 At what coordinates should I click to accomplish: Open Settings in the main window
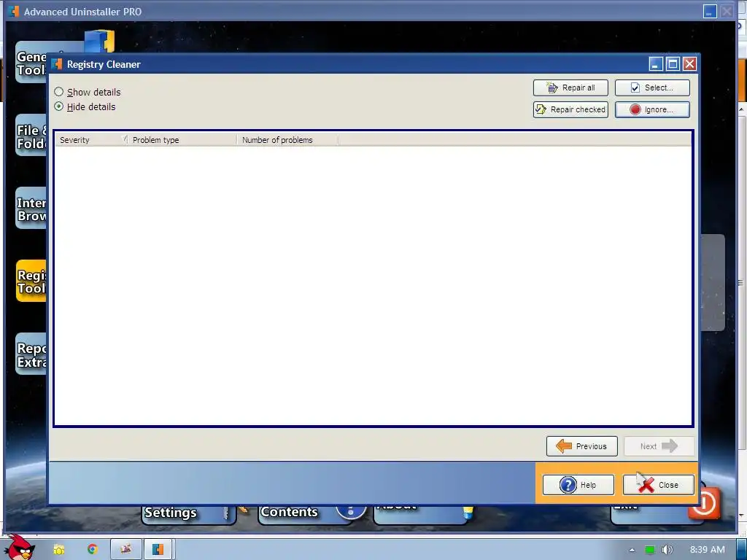click(189, 513)
